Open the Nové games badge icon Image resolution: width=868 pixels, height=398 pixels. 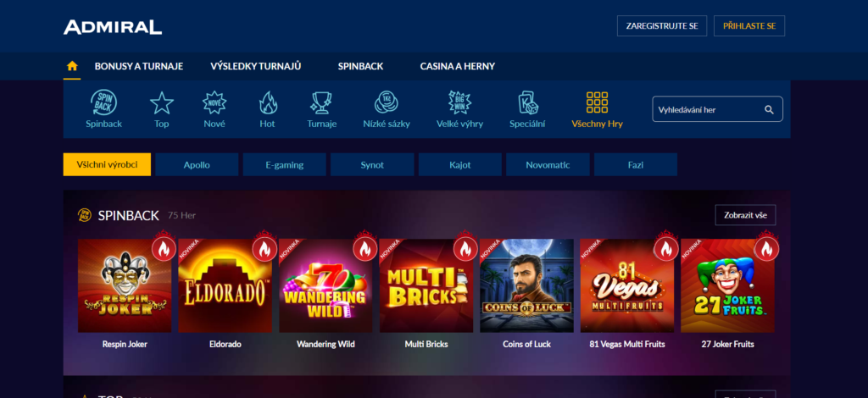[214, 102]
